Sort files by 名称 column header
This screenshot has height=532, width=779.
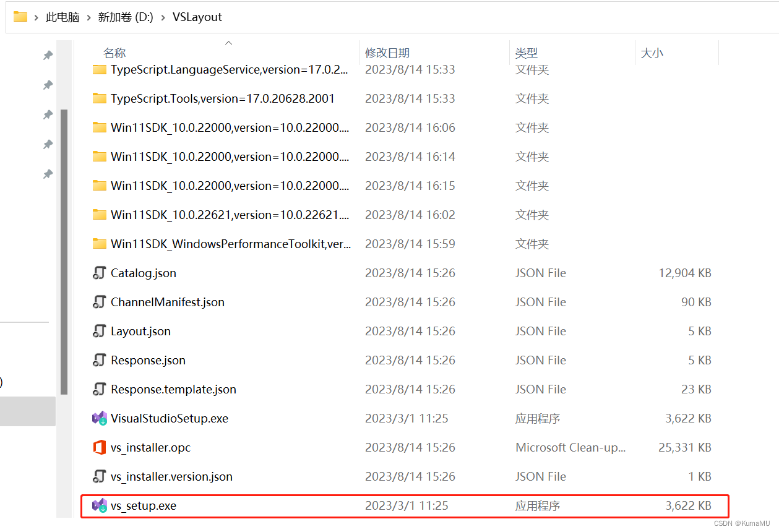[x=114, y=53]
